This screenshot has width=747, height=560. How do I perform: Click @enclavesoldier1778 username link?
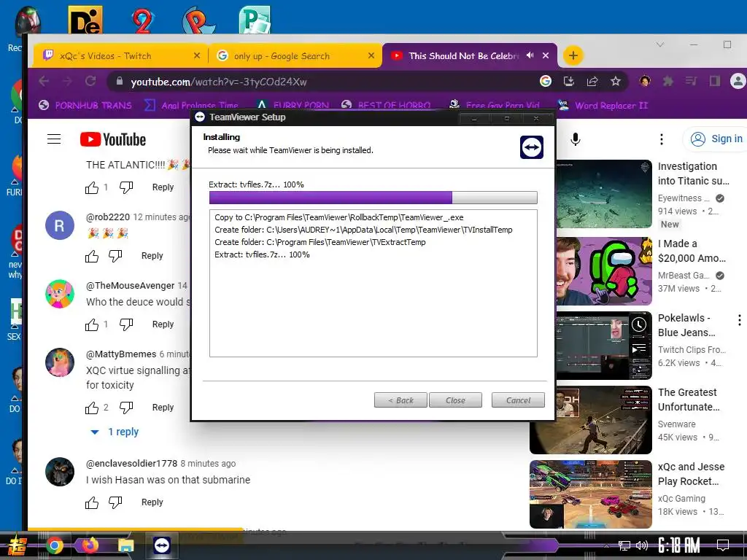tap(131, 463)
